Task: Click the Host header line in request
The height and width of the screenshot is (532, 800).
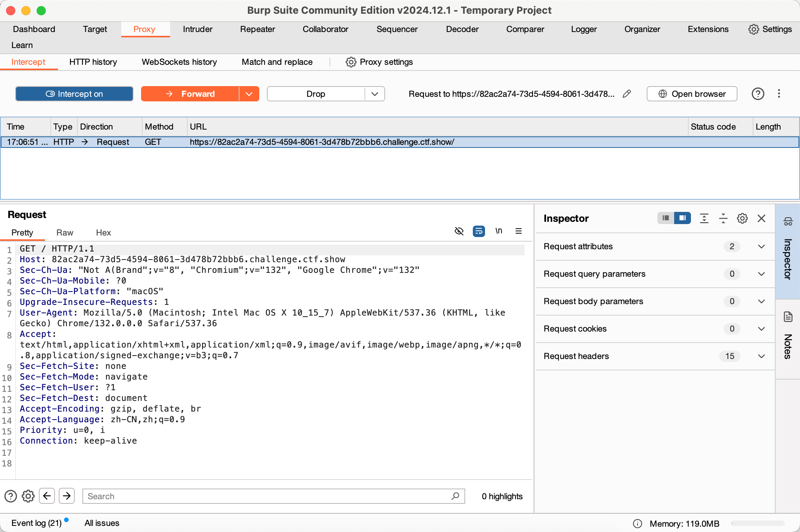Action: click(x=183, y=260)
